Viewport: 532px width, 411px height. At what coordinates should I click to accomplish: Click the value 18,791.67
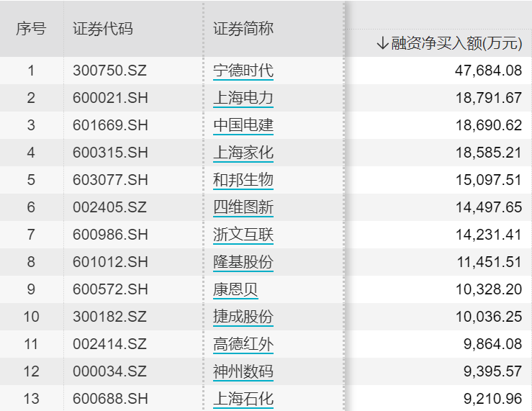point(489,98)
